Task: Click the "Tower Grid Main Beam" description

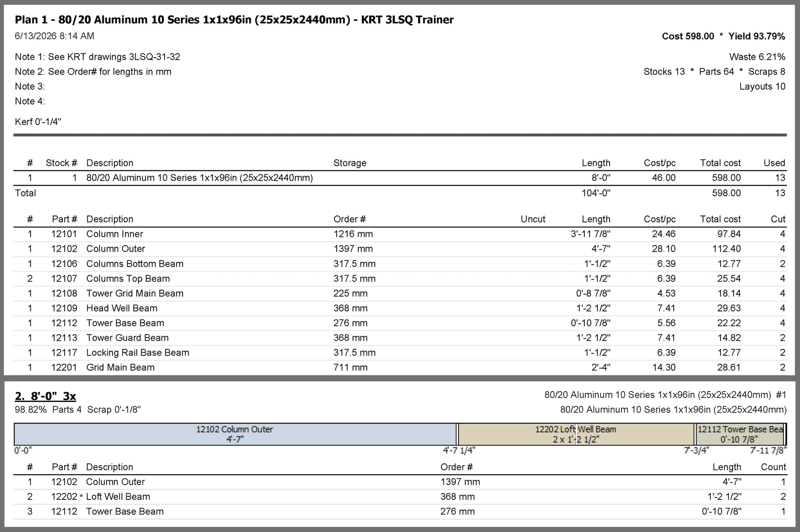Action: tap(135, 293)
